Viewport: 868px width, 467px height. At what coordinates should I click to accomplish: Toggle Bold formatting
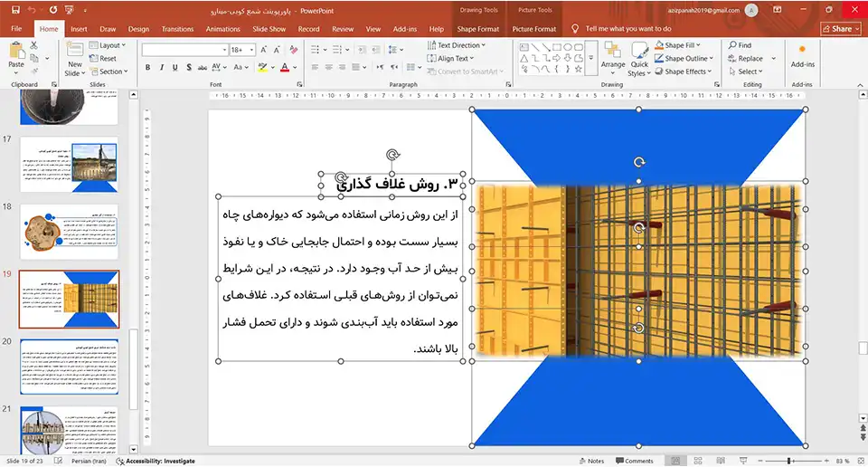[x=147, y=68]
